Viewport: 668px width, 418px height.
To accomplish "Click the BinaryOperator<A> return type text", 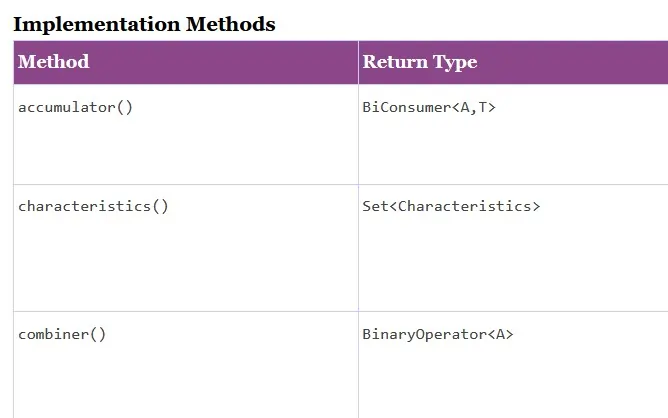I will click(x=437, y=334).
